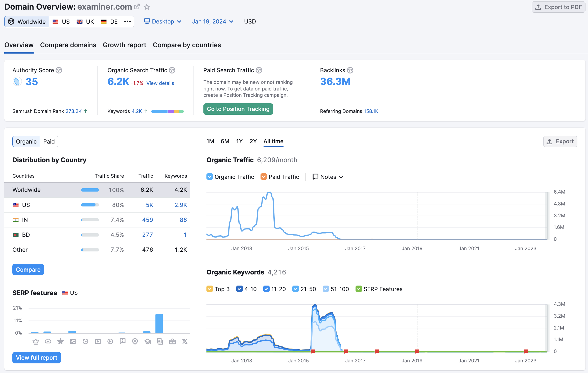Toggle the Top 3 keywords checkbox
This screenshot has height=373, width=588.
210,289
